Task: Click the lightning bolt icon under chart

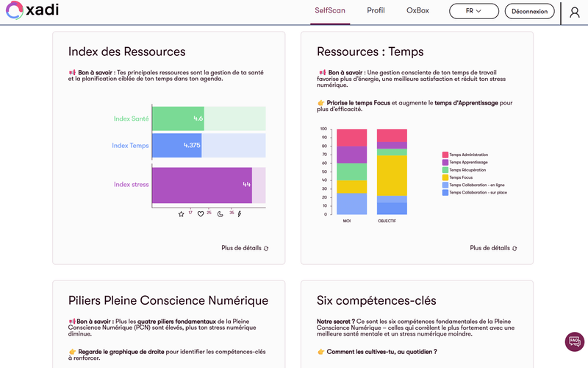Action: [239, 214]
